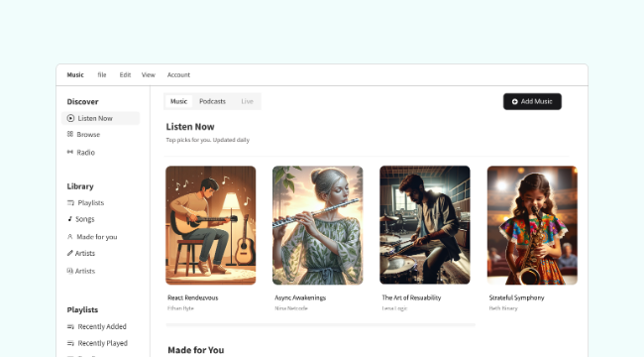This screenshot has width=644, height=357.
Task: Click the Made for you person icon
Action: 69,236
